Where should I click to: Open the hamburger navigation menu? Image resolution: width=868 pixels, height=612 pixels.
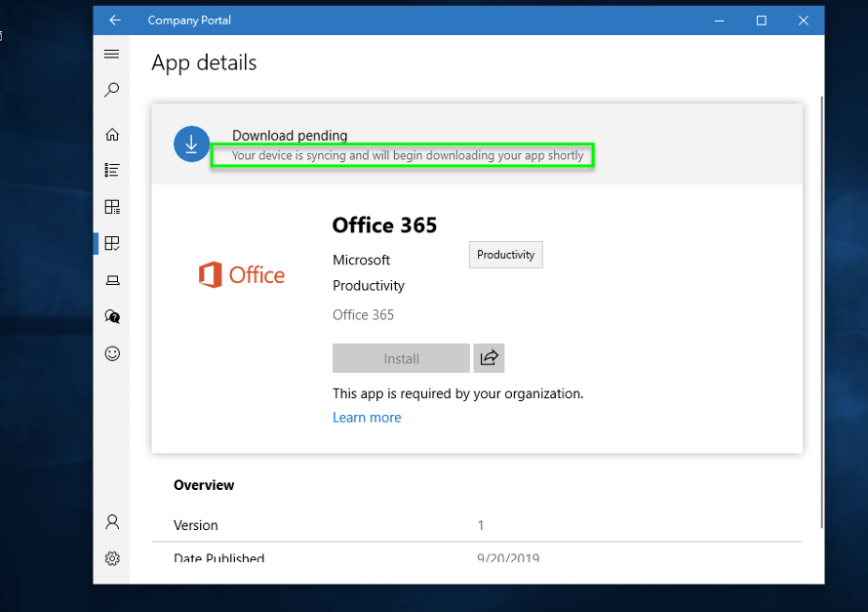pyautogui.click(x=112, y=54)
